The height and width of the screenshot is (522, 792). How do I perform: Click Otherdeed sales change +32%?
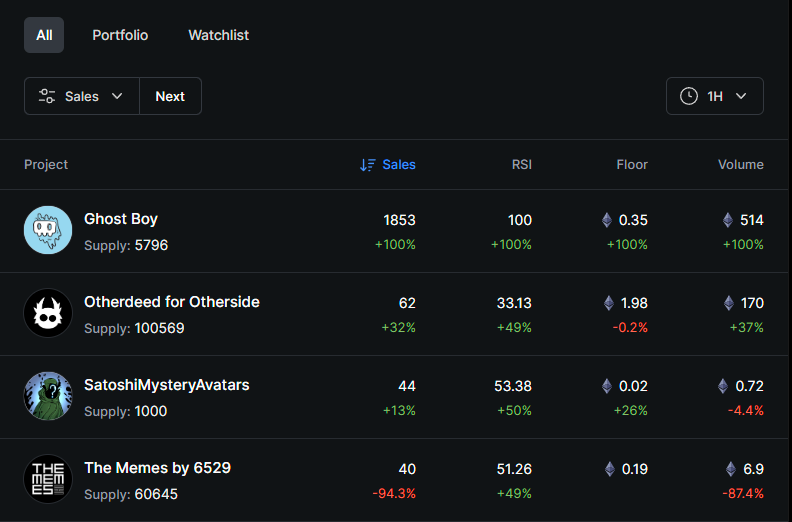(x=399, y=327)
